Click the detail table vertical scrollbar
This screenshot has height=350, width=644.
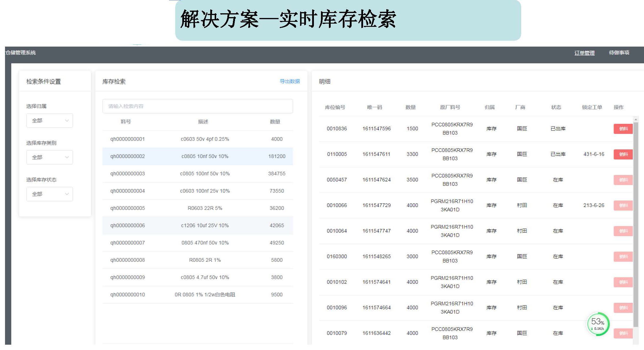(x=636, y=224)
